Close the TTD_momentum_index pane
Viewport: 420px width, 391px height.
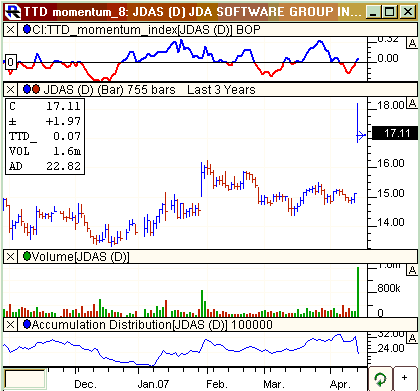[10, 30]
